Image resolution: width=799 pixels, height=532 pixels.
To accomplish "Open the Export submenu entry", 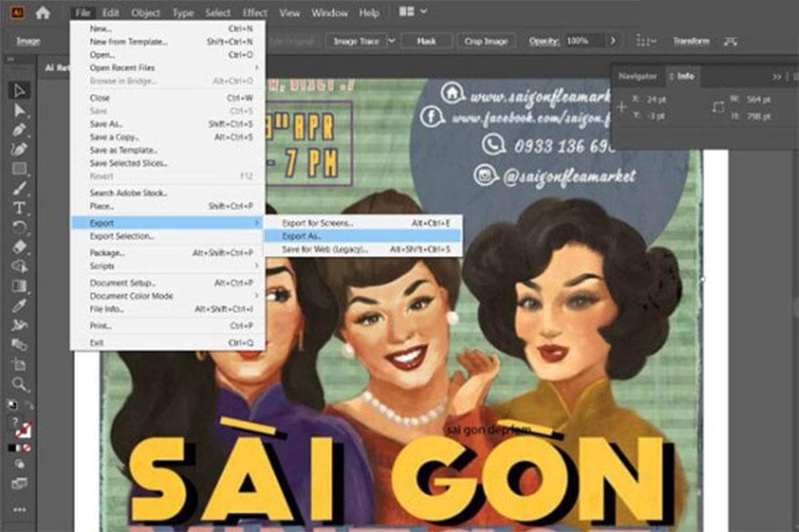I will pos(167,223).
